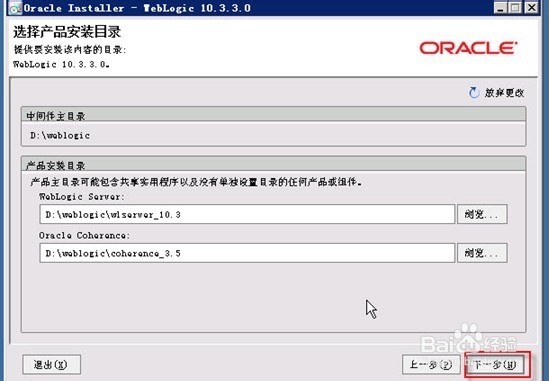The image size is (549, 381).
Task: Click the 放弃更改 discard changes icon
Action: click(x=474, y=92)
